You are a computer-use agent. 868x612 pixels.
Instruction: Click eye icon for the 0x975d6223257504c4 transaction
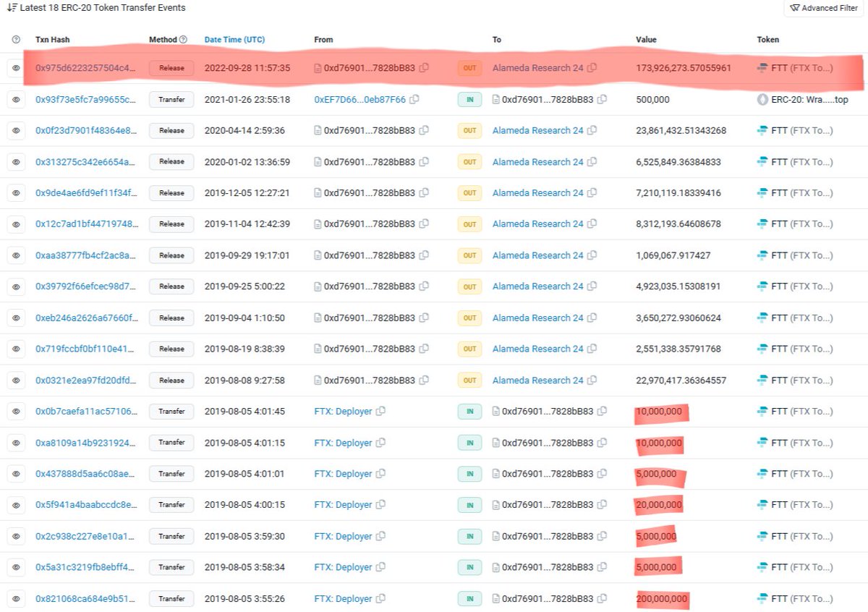pos(16,68)
